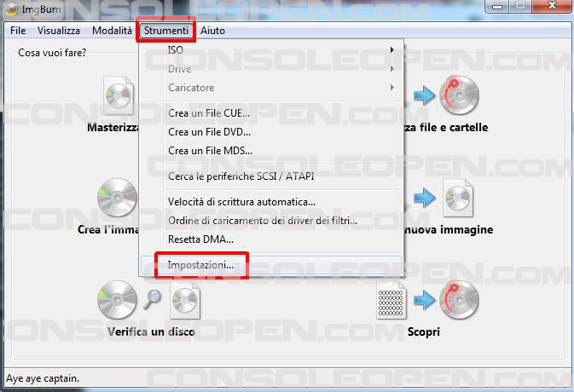The height and width of the screenshot is (392, 574).
Task: Click the 'Verifica un disco' label
Action: (151, 331)
